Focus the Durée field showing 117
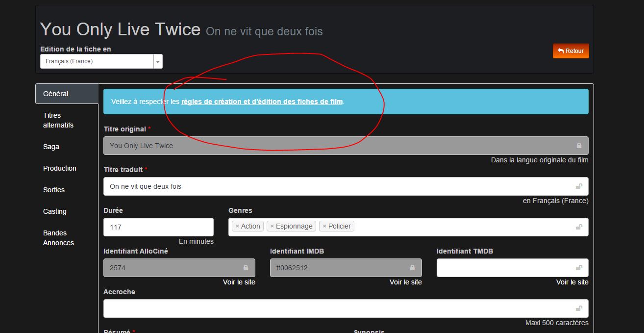The width and height of the screenshot is (644, 333). (x=159, y=227)
